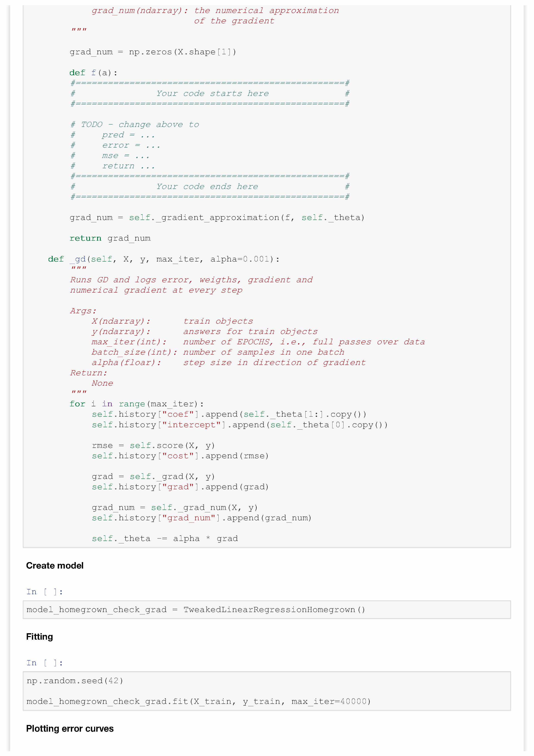Viewport: 534px width, 756px height.
Task: Click the self._gradient_approximation call line
Action: click(x=217, y=218)
